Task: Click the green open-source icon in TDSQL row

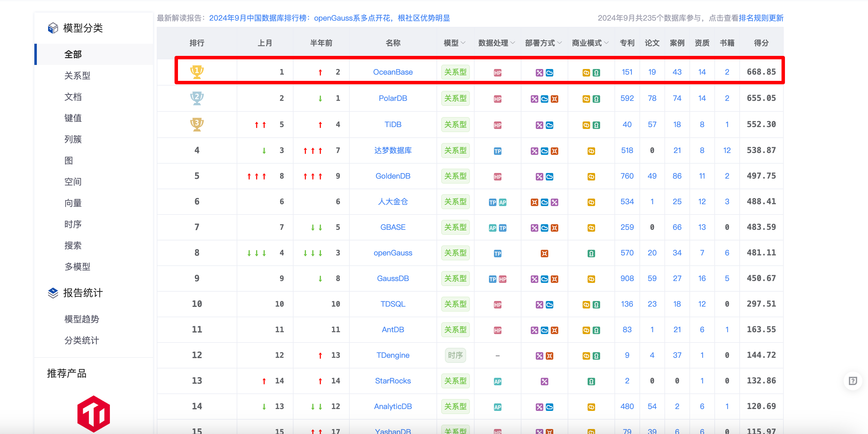Action: (596, 305)
